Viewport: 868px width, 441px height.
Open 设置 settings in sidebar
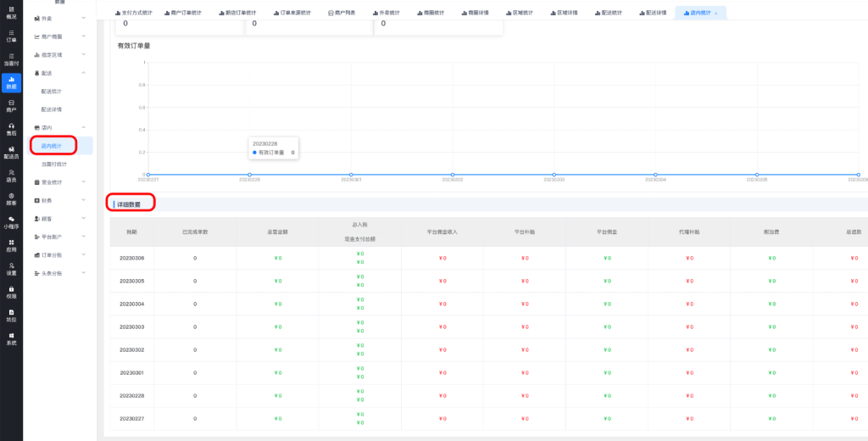(x=11, y=269)
